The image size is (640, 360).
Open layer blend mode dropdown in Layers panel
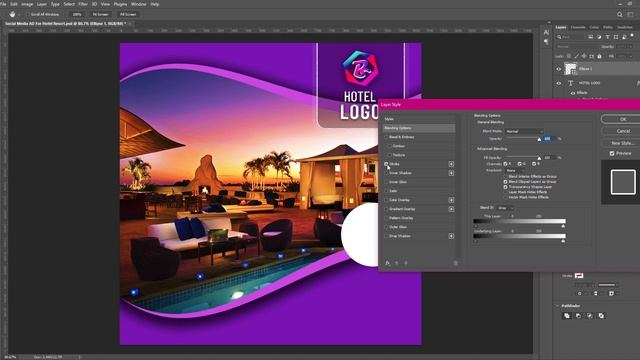578,47
